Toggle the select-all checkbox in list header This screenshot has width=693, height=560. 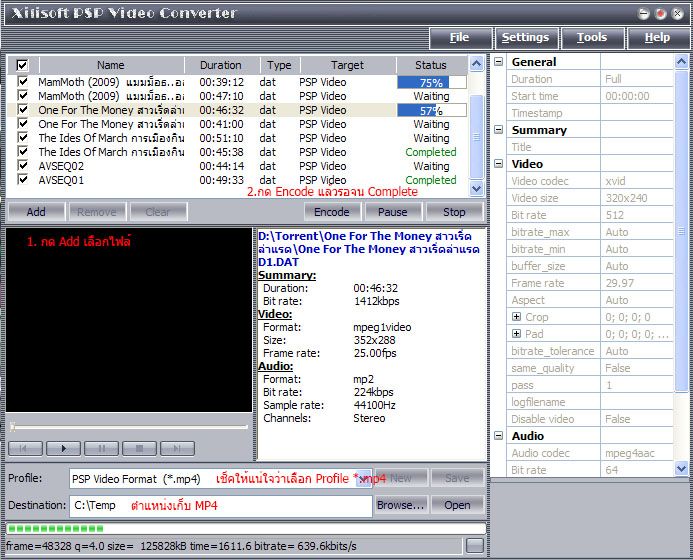pyautogui.click(x=22, y=65)
